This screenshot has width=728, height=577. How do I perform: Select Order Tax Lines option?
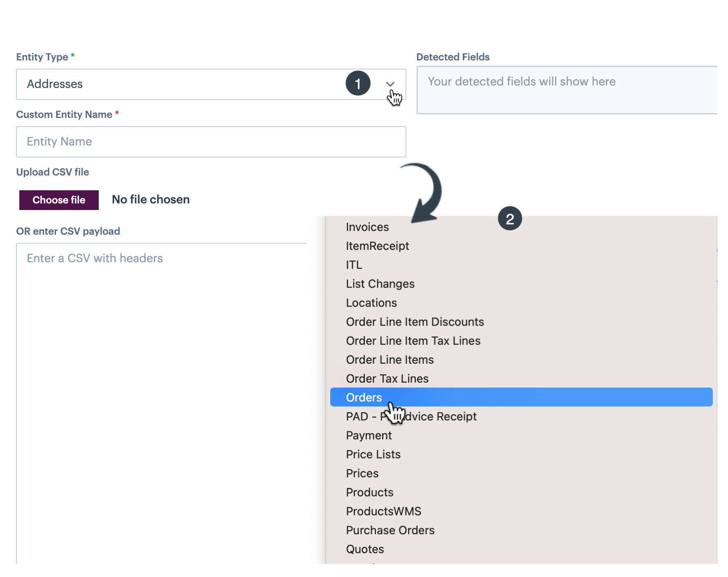tap(387, 379)
